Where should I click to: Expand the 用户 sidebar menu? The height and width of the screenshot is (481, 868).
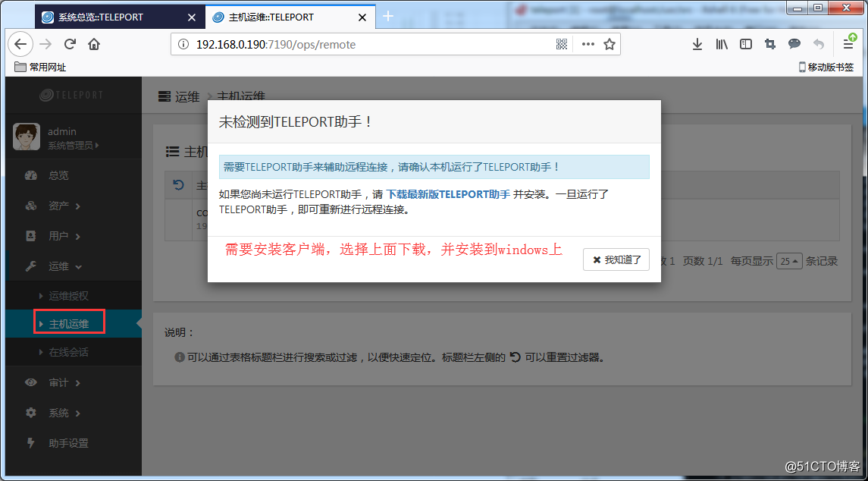tap(73, 236)
